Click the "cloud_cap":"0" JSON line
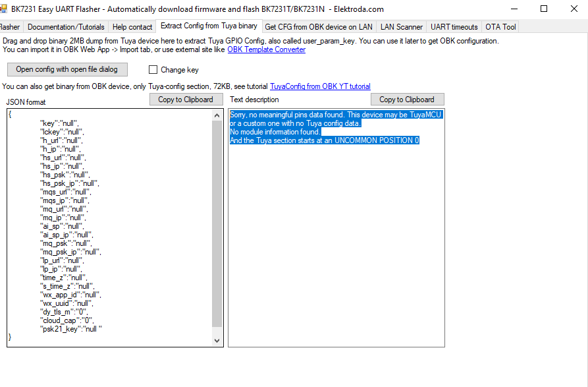The height and width of the screenshot is (387, 588). [67, 320]
